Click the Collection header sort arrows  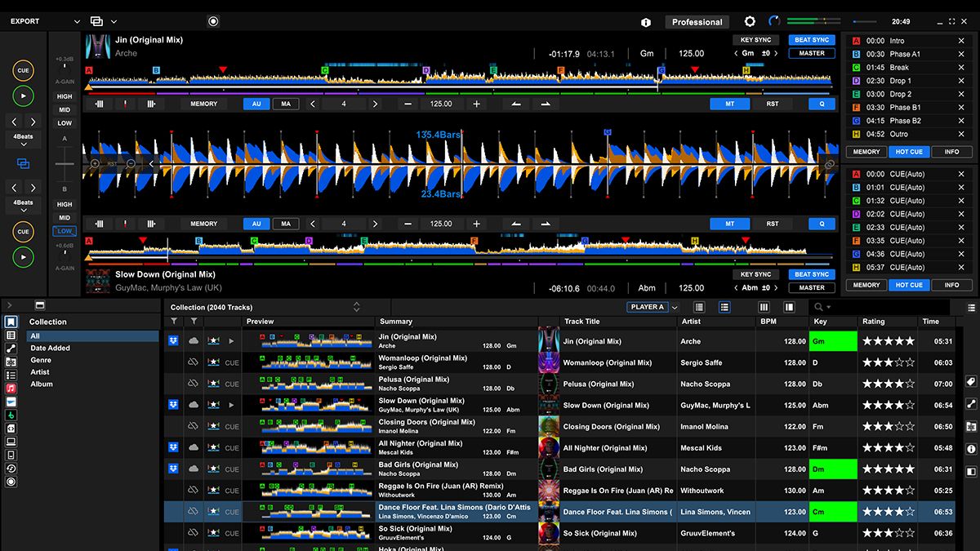tap(357, 307)
